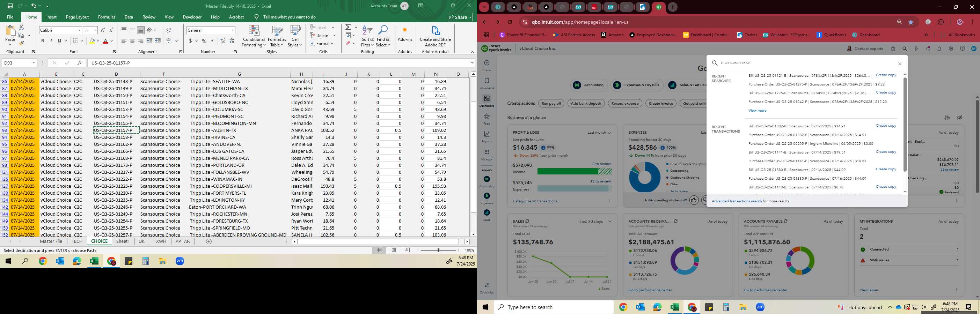This screenshot has height=314, width=980.
Task: Open My apps in QuickBooks sidebar
Action: click(x=487, y=154)
